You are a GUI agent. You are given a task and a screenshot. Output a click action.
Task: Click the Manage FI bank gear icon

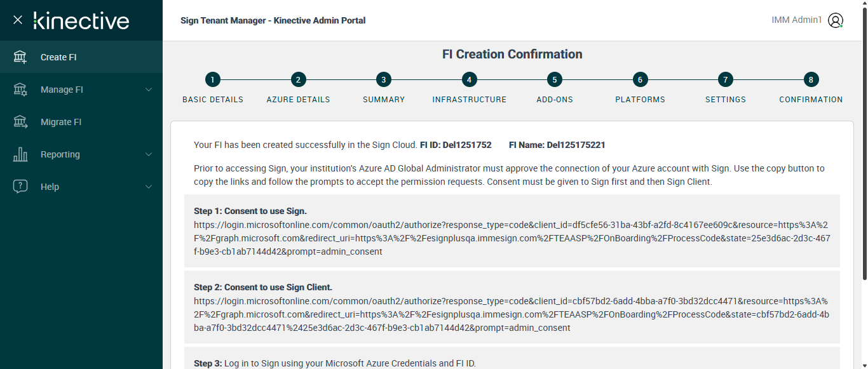click(20, 90)
